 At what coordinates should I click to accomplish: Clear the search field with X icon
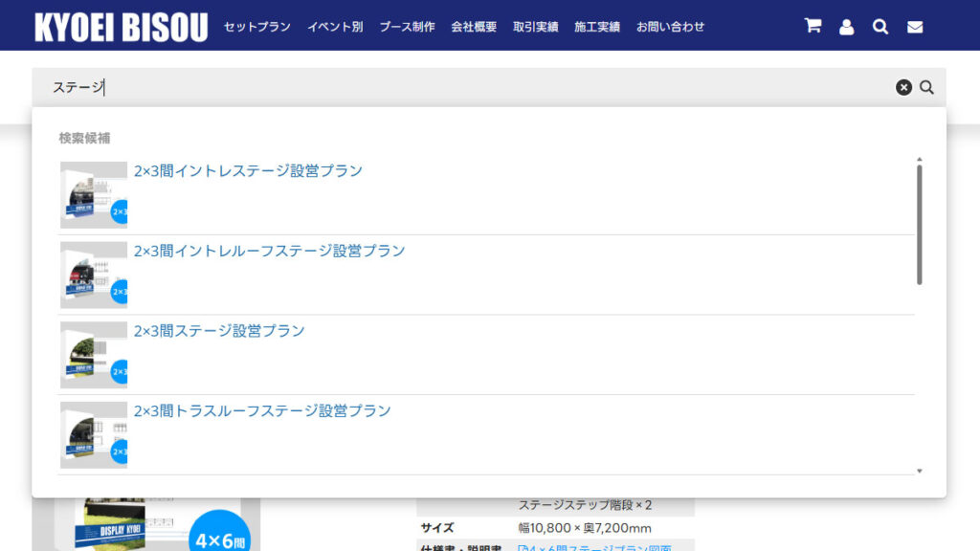tap(903, 87)
